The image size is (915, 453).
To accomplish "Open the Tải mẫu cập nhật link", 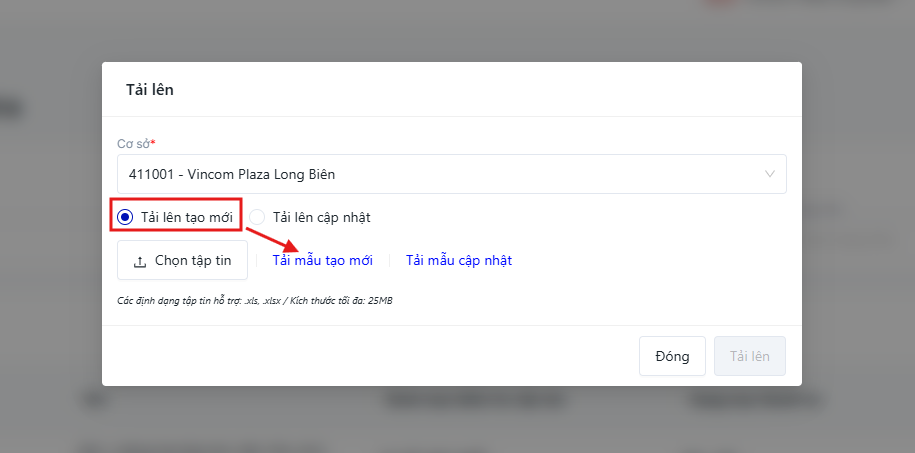I will pos(458,260).
